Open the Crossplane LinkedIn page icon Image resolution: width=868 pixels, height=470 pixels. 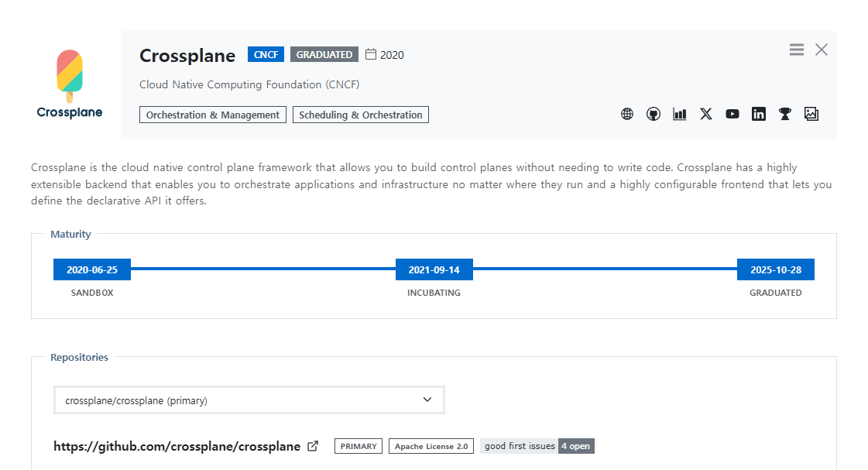pos(758,114)
